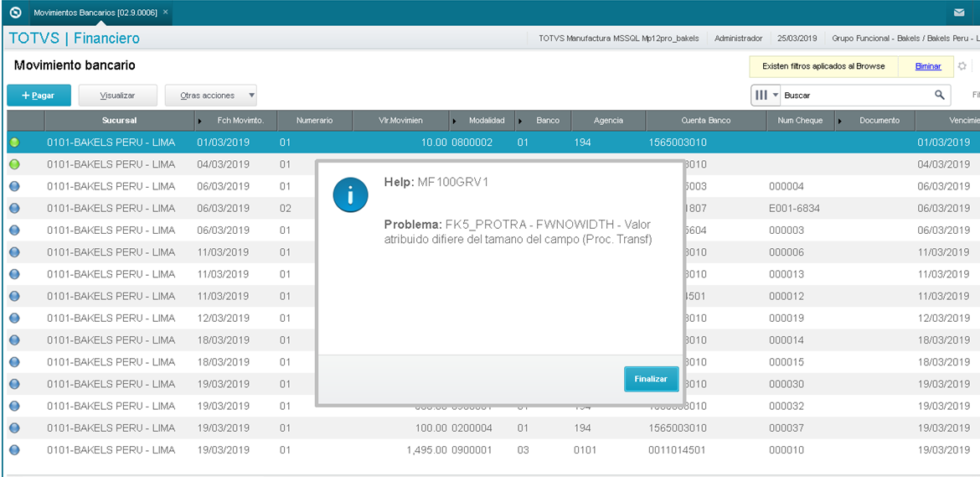This screenshot has height=477, width=980.
Task: Click the TOTVS logo icon top-left
Action: (15, 12)
